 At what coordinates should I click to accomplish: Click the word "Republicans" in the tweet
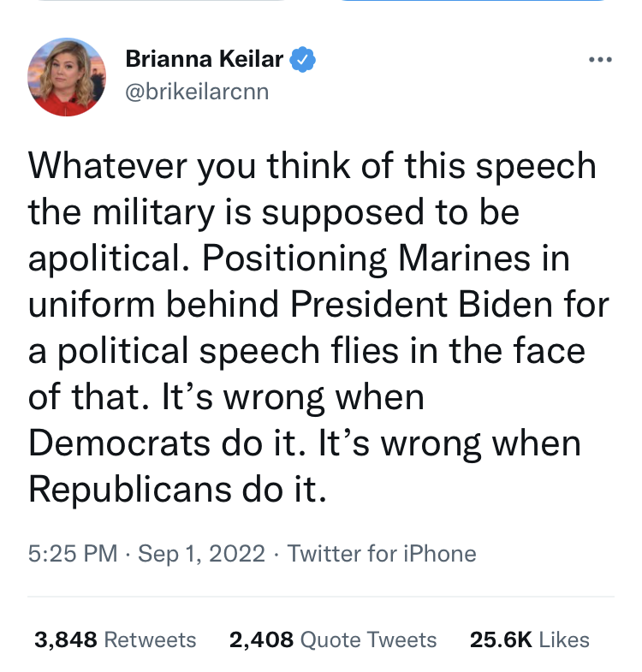[130, 490]
